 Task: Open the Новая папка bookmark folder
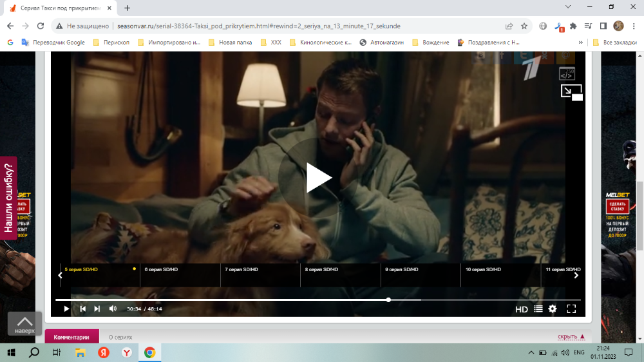pos(230,43)
